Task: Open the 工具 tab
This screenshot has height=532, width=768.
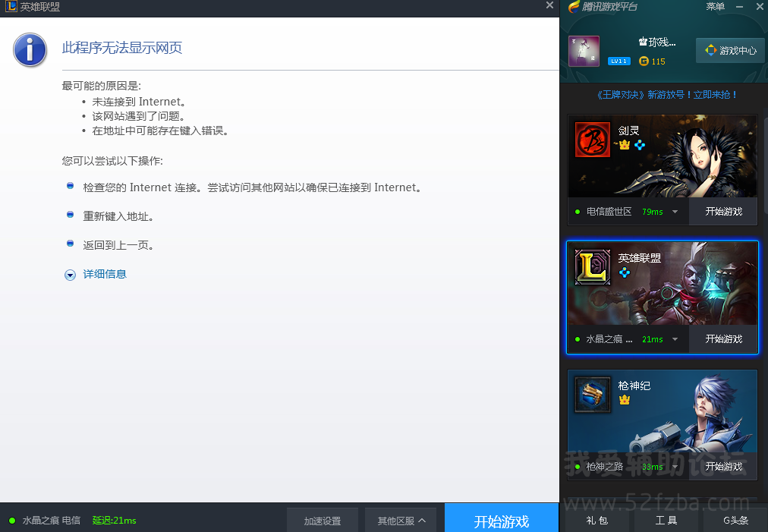Action: pyautogui.click(x=666, y=521)
